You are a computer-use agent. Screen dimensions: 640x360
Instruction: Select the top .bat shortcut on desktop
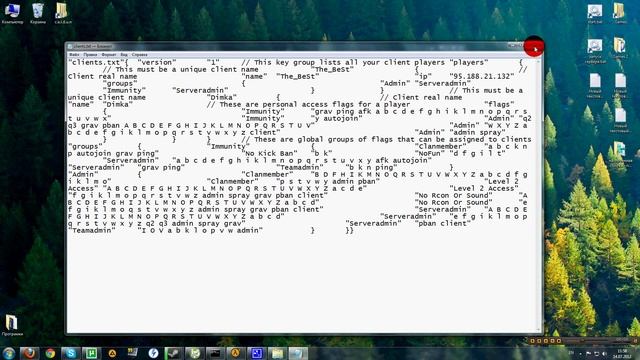[594, 13]
